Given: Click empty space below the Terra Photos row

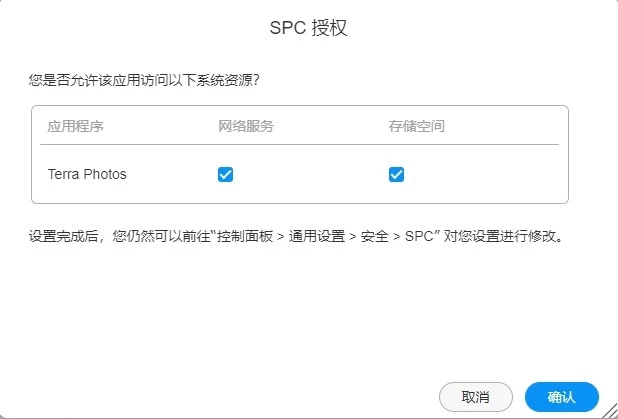Looking at the screenshot, I should click(300, 197).
